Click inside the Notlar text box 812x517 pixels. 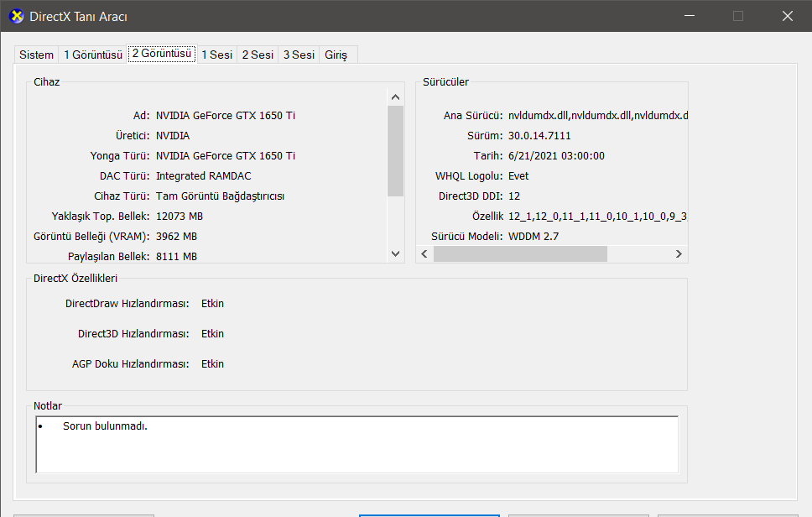(x=357, y=445)
